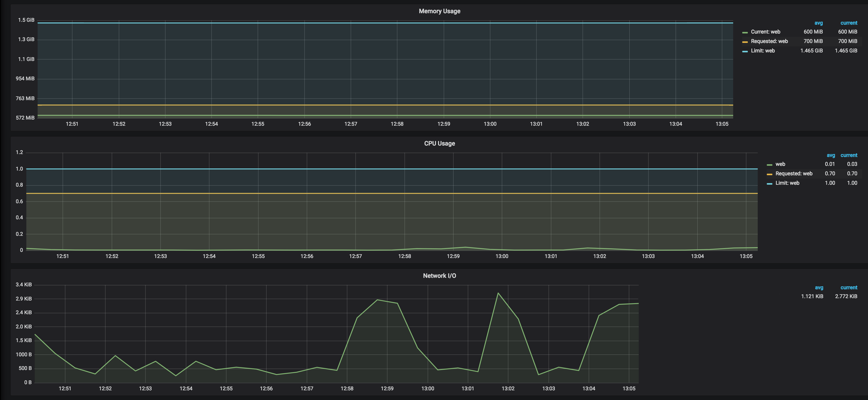Image resolution: width=868 pixels, height=400 pixels.
Task: Click yellow swatch of Memory 'Requested: web'
Action: 745,42
